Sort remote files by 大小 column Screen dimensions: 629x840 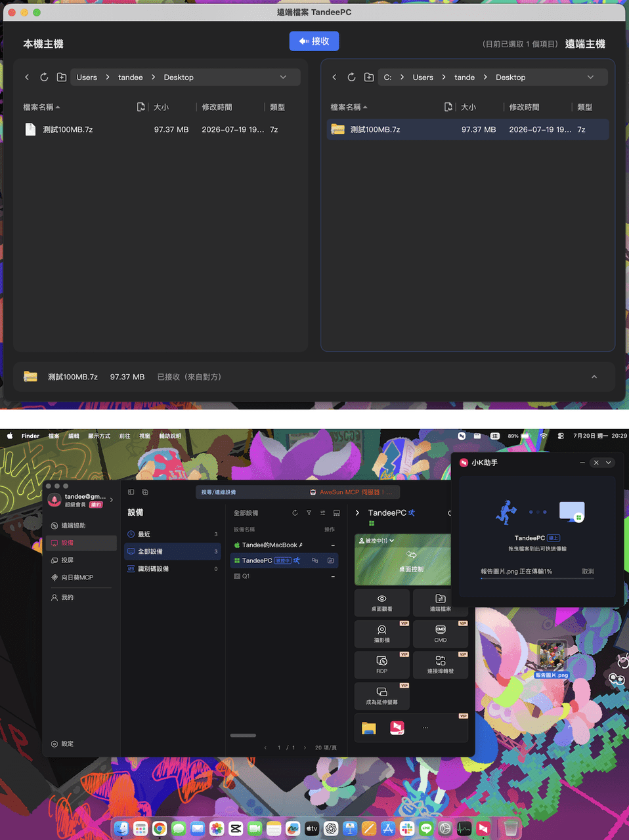tap(468, 107)
